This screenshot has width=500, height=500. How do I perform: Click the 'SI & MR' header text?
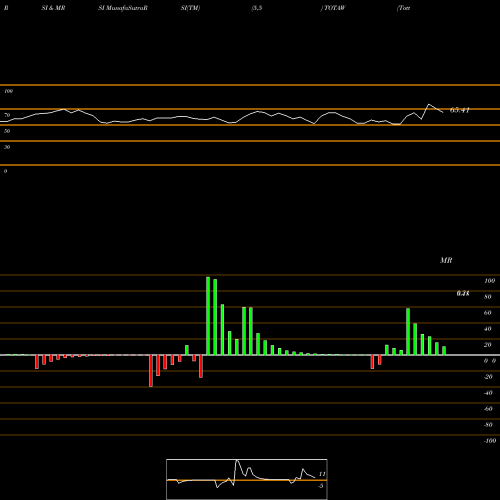(x=53, y=8)
